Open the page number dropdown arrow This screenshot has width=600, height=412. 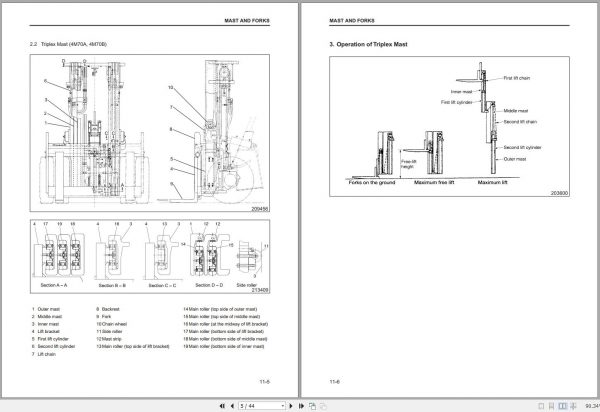point(283,406)
